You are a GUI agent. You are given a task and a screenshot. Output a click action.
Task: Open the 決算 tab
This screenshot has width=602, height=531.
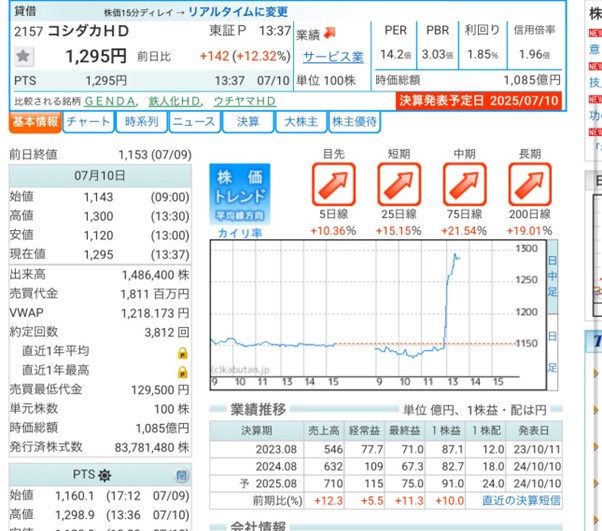click(248, 122)
